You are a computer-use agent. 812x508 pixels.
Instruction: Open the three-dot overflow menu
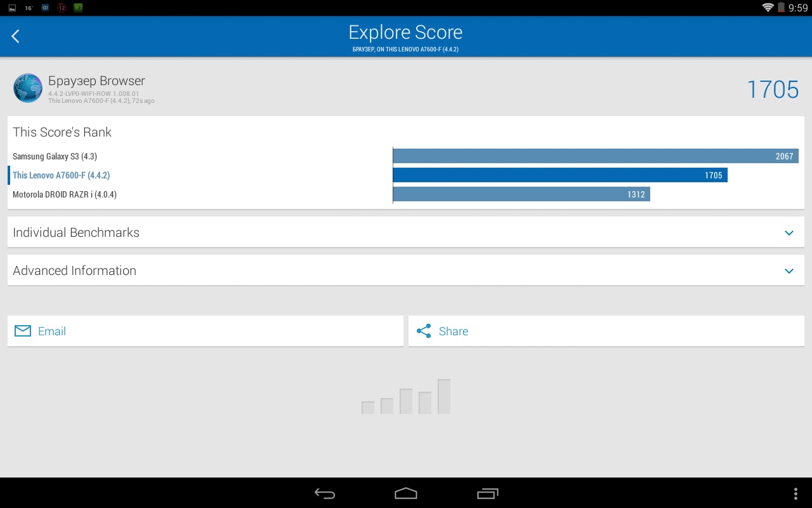pyautogui.click(x=796, y=493)
